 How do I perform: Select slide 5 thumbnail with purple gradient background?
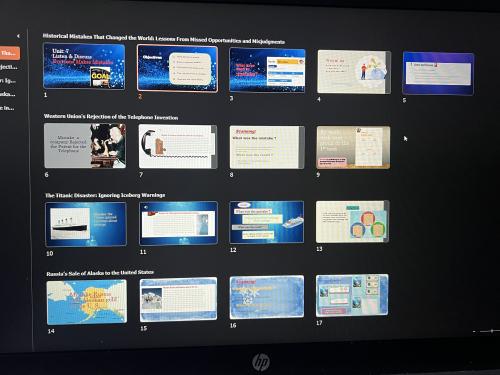[x=438, y=73]
